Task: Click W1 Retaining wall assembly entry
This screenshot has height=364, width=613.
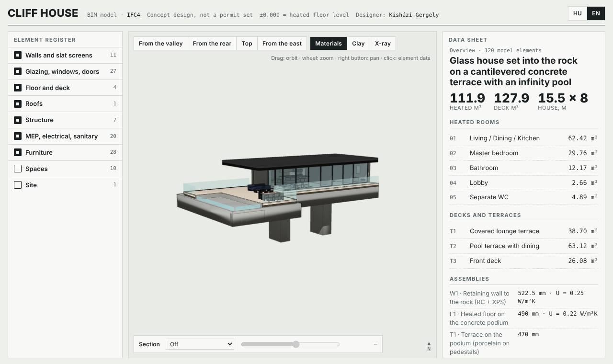Action: click(523, 297)
